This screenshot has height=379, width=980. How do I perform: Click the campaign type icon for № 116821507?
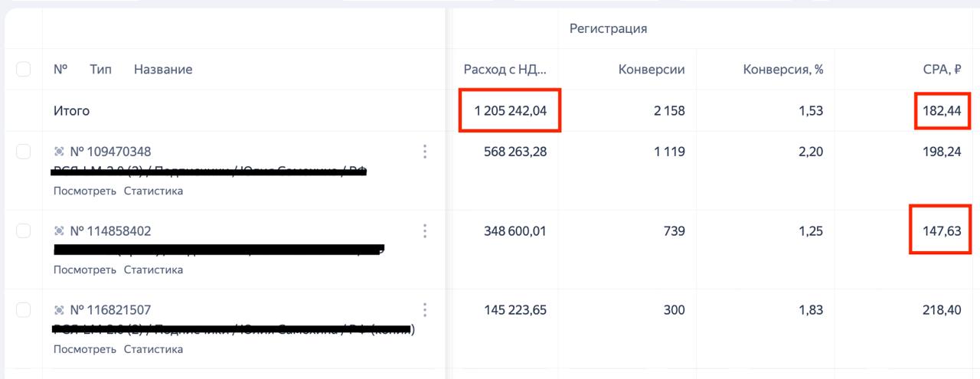coord(60,310)
